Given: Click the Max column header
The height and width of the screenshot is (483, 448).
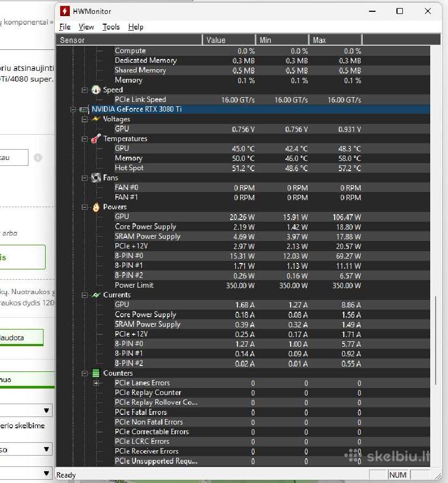Looking at the screenshot, I should click(x=335, y=40).
